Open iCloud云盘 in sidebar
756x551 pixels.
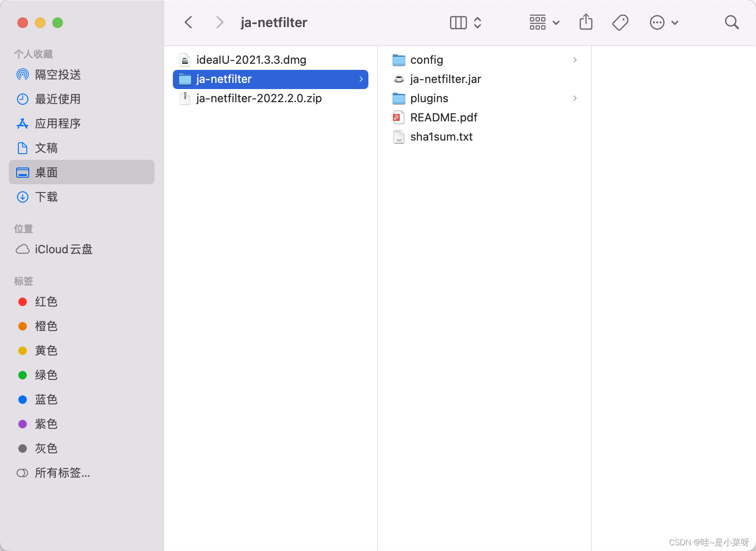pyautogui.click(x=82, y=249)
